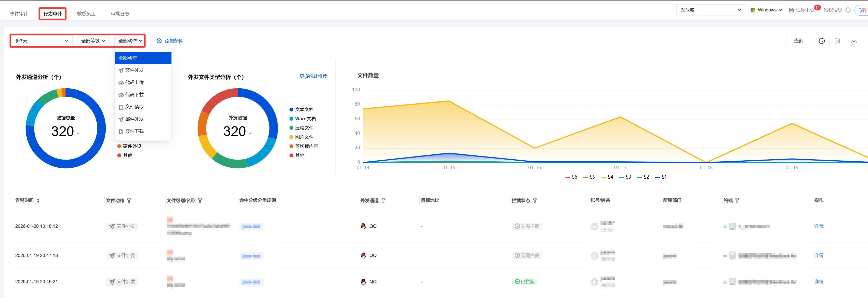Sort by 告警时间 using sort arrows

pos(38,201)
